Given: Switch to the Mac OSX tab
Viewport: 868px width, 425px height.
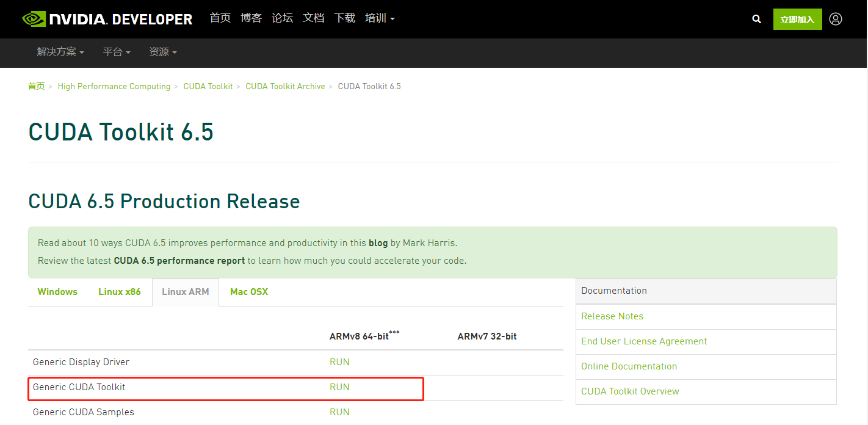Looking at the screenshot, I should (249, 292).
